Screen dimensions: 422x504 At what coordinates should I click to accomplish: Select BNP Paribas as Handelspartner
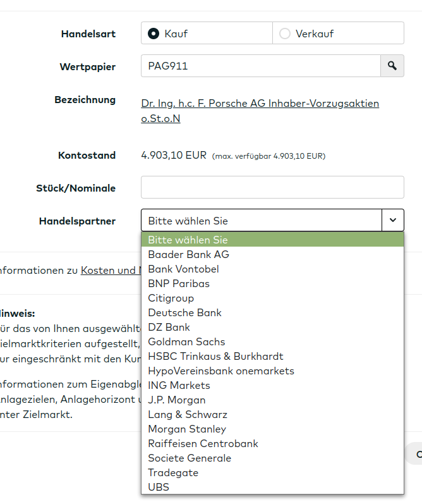pyautogui.click(x=272, y=283)
